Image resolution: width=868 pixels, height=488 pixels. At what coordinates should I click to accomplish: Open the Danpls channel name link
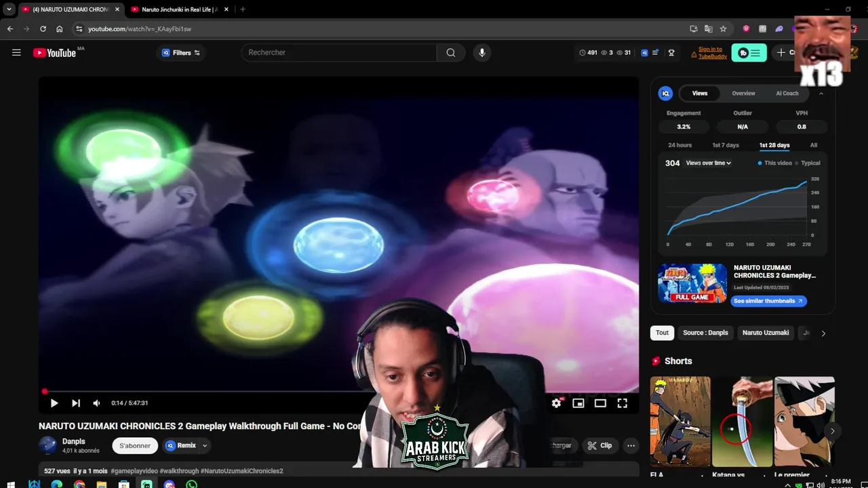click(x=74, y=441)
